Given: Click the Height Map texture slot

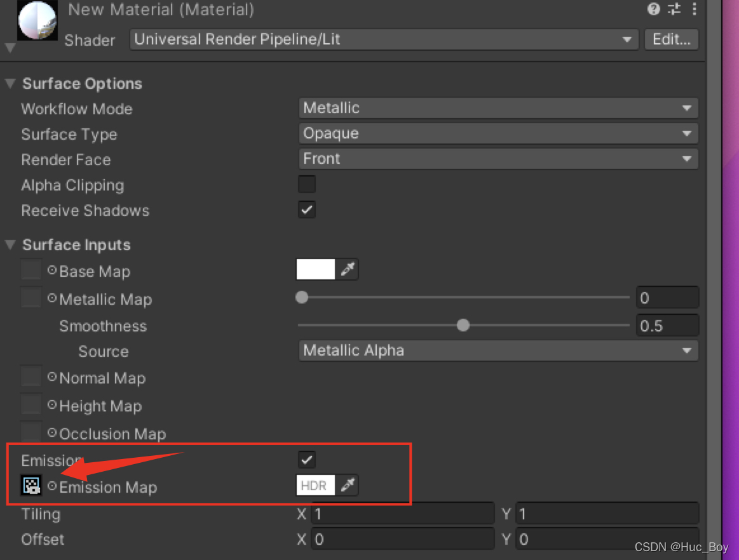Looking at the screenshot, I should [31, 404].
